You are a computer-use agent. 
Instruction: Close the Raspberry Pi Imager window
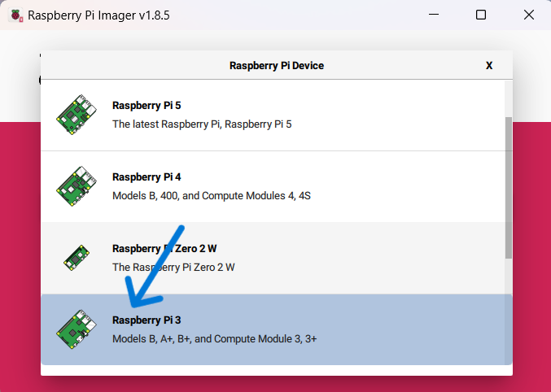point(528,15)
